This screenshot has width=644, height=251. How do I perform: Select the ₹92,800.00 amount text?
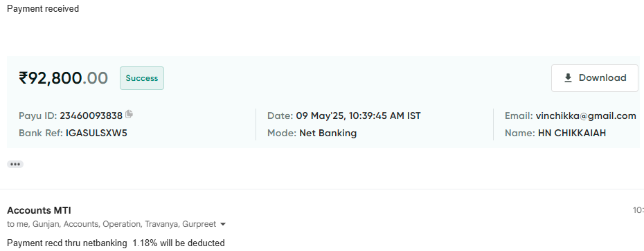[x=63, y=78]
